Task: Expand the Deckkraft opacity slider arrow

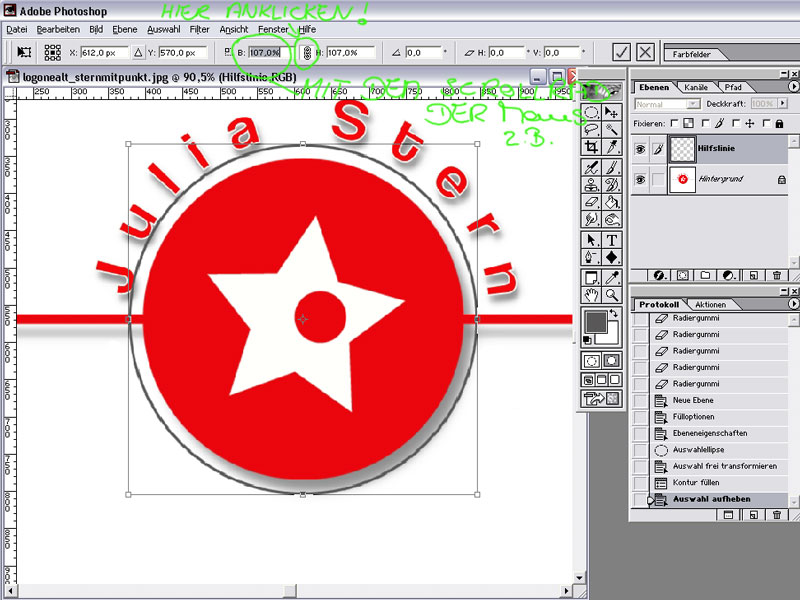Action: click(x=783, y=104)
